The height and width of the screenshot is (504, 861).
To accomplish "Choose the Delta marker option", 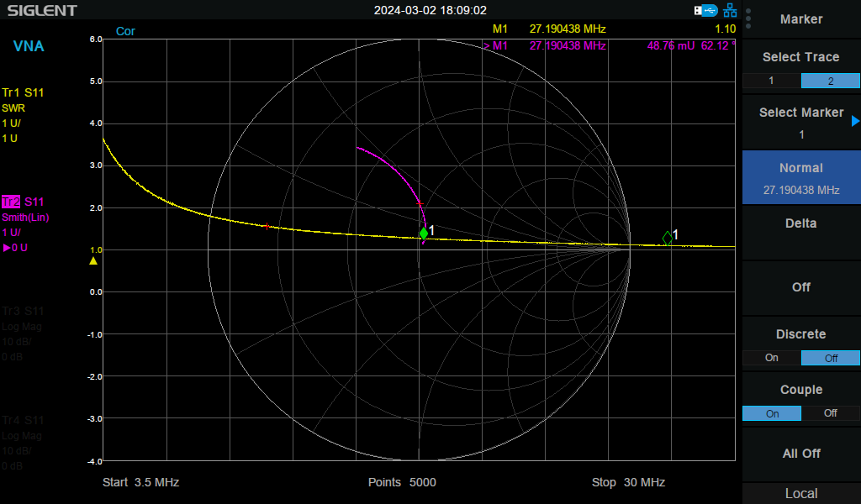I will click(801, 223).
